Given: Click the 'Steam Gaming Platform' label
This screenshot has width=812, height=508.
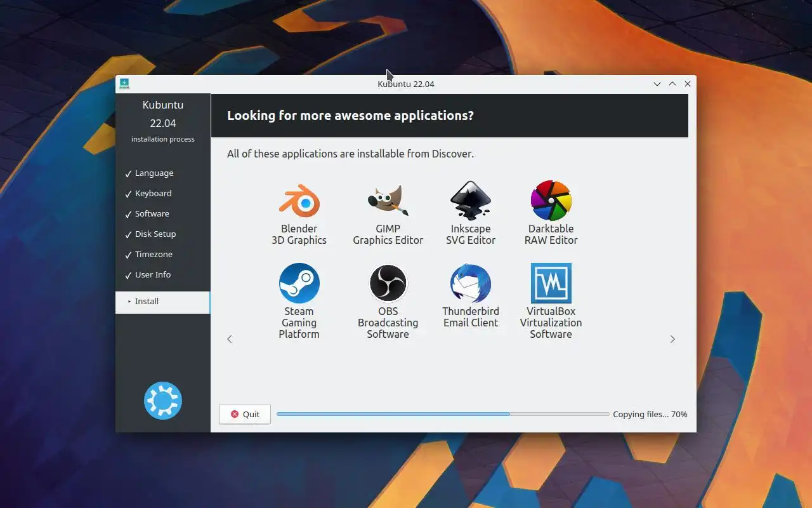Looking at the screenshot, I should pos(299,323).
